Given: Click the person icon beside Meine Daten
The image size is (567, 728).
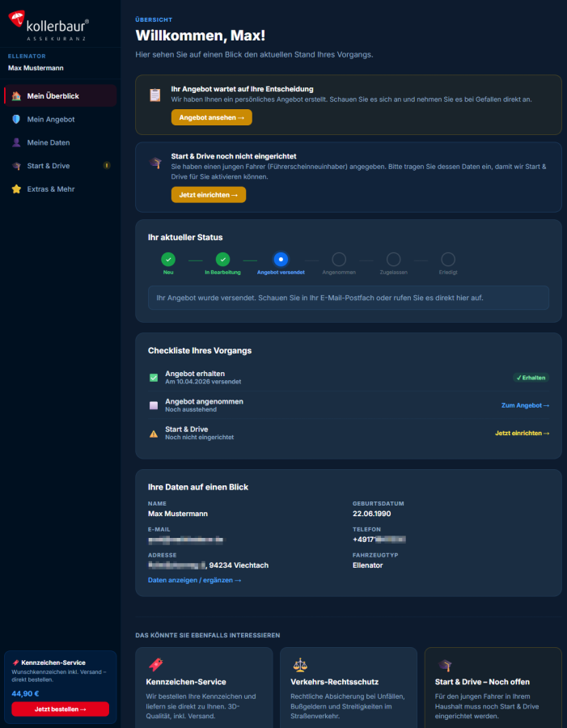Looking at the screenshot, I should pyautogui.click(x=16, y=142).
